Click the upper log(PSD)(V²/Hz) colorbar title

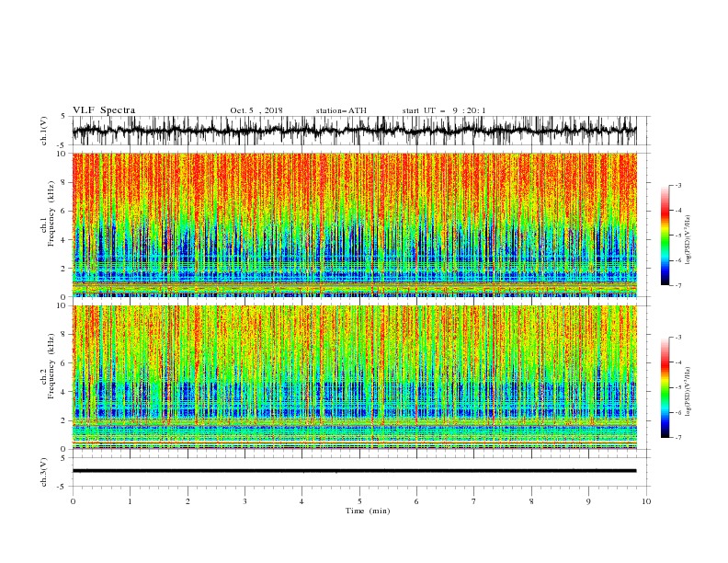[688, 240]
